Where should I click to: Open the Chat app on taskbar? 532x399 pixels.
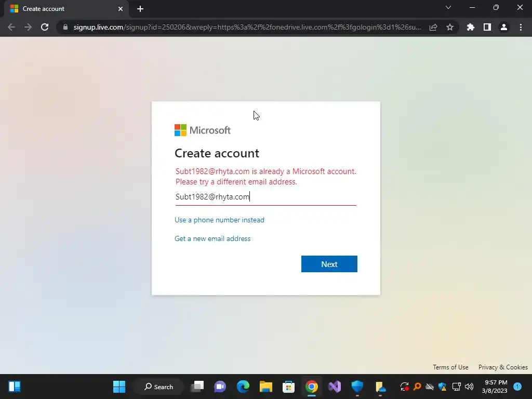[220, 387]
